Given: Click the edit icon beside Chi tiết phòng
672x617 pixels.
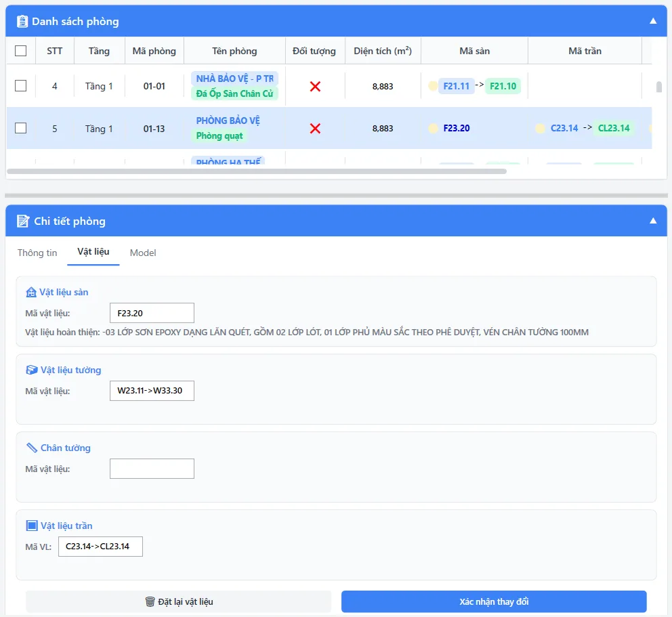Looking at the screenshot, I should 23,221.
